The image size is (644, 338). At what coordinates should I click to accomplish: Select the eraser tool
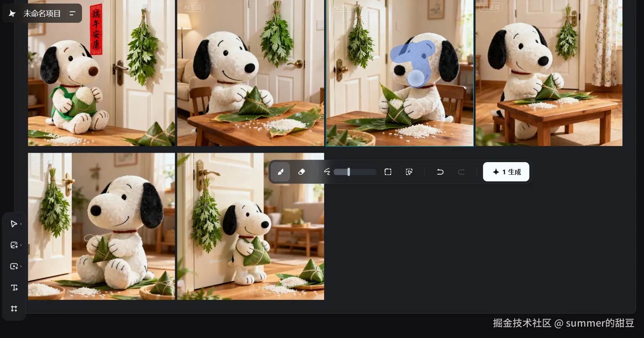(x=301, y=172)
